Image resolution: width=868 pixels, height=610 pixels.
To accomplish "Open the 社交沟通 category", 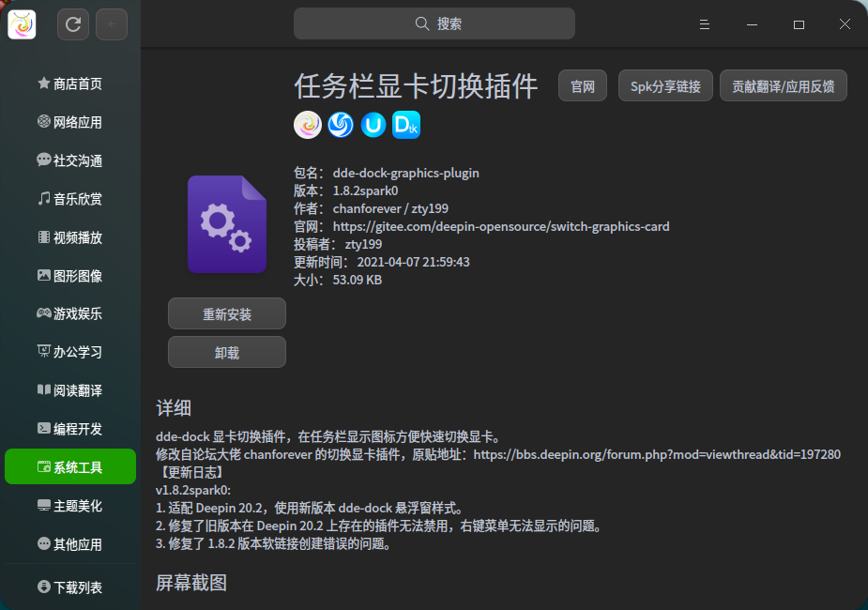I will click(70, 160).
